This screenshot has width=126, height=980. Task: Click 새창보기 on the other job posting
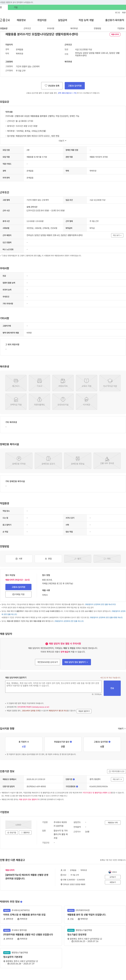click(x=113, y=882)
